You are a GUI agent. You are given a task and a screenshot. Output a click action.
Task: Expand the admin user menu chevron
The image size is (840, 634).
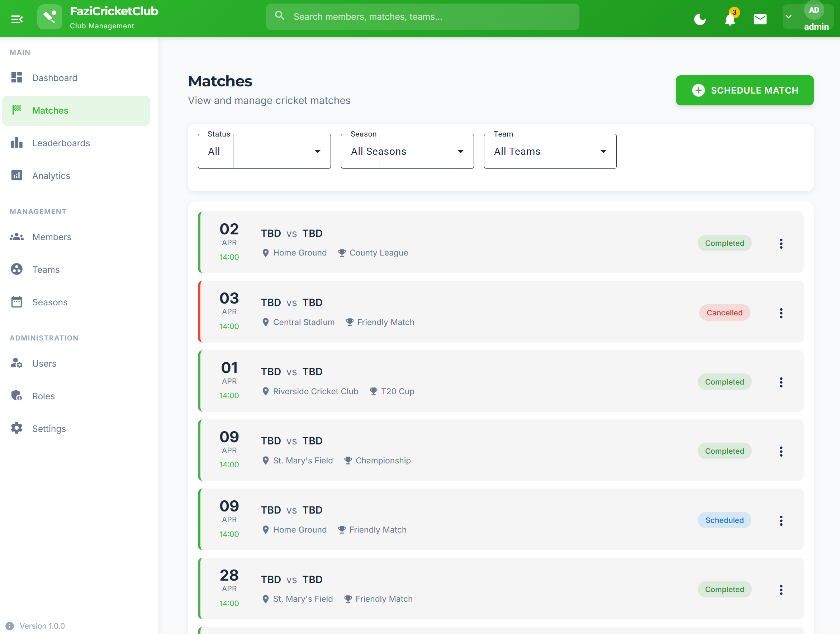788,17
